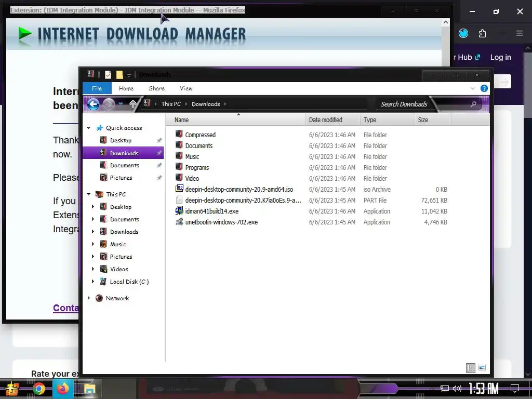Open the Firefox extensions puzzle icon
The width and height of the screenshot is (532, 399).
tap(482, 33)
